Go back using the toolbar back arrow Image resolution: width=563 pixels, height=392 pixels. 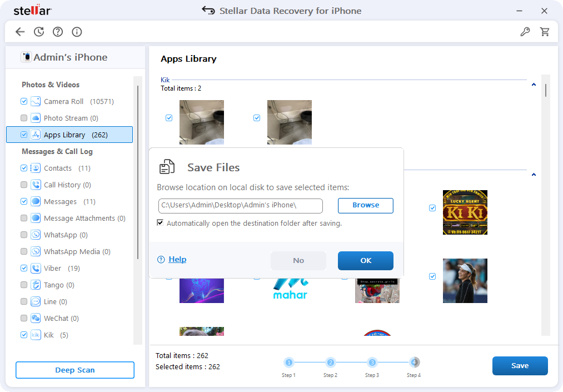tap(20, 32)
